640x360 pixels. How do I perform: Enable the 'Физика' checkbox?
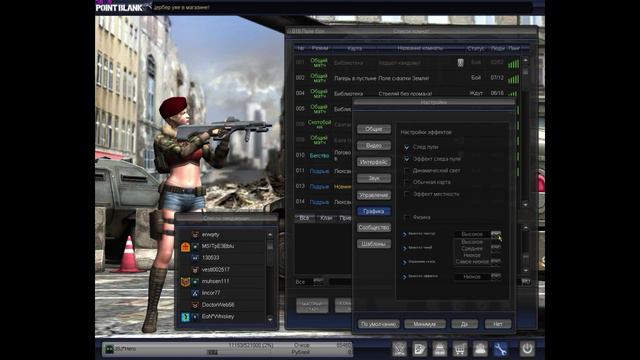pyautogui.click(x=407, y=218)
